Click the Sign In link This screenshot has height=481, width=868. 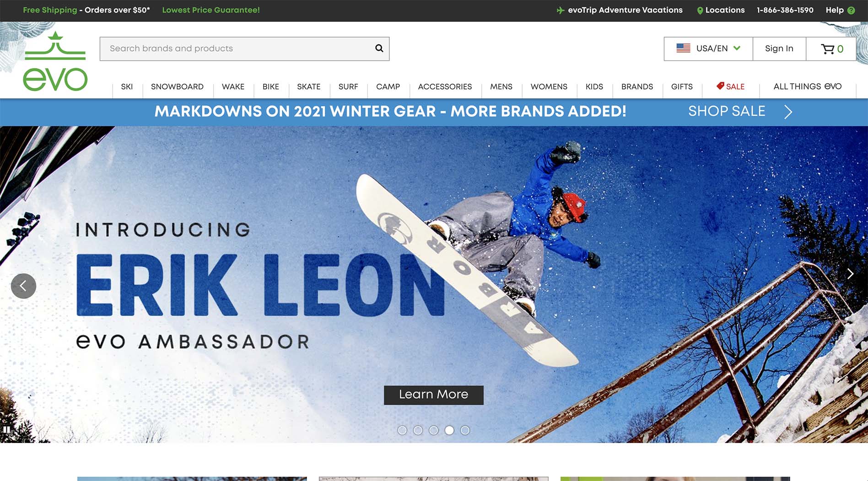coord(779,48)
